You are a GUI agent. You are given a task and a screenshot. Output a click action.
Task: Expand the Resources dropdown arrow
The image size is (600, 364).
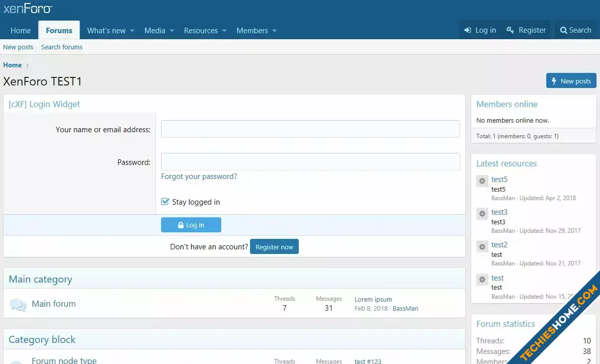pyautogui.click(x=224, y=31)
